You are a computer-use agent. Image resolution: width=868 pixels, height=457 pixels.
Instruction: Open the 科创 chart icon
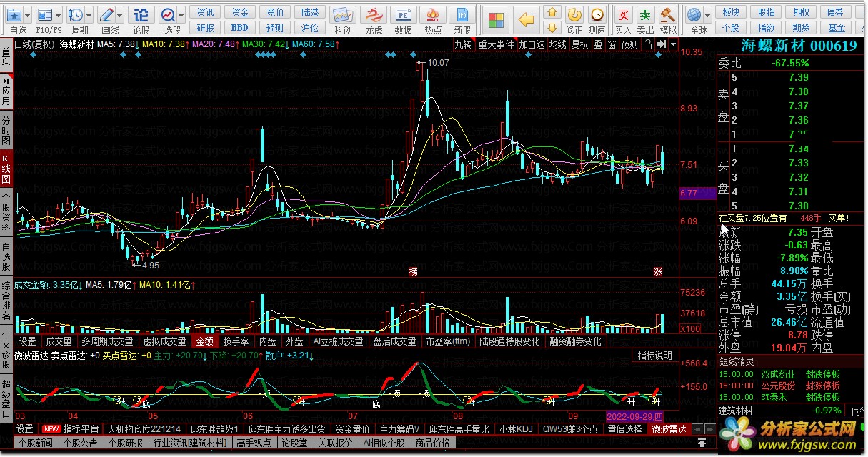(x=343, y=15)
